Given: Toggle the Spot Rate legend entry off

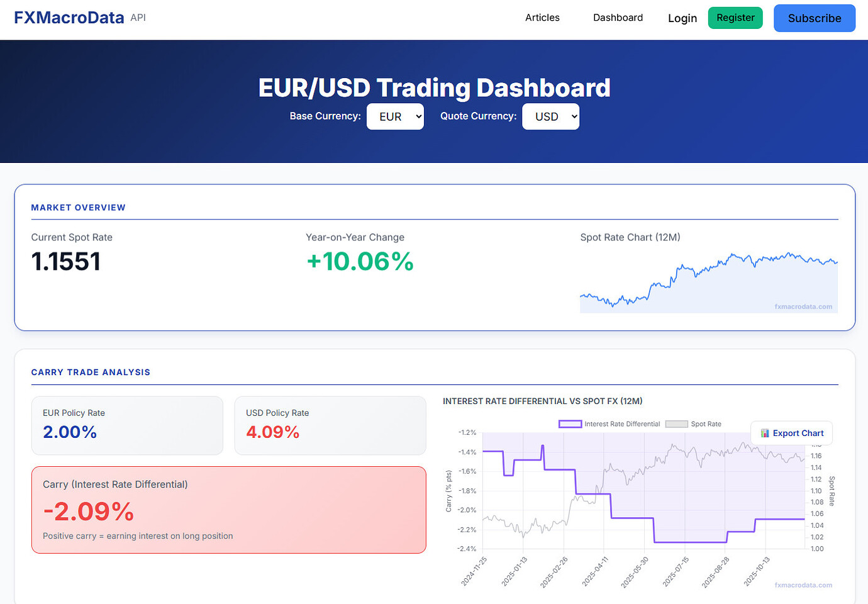Looking at the screenshot, I should (x=708, y=423).
